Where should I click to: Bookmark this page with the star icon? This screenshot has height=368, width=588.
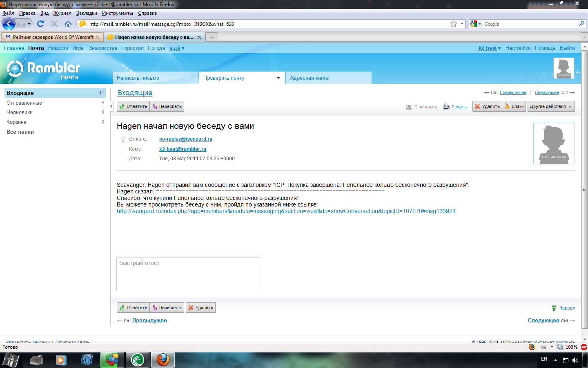(453, 24)
